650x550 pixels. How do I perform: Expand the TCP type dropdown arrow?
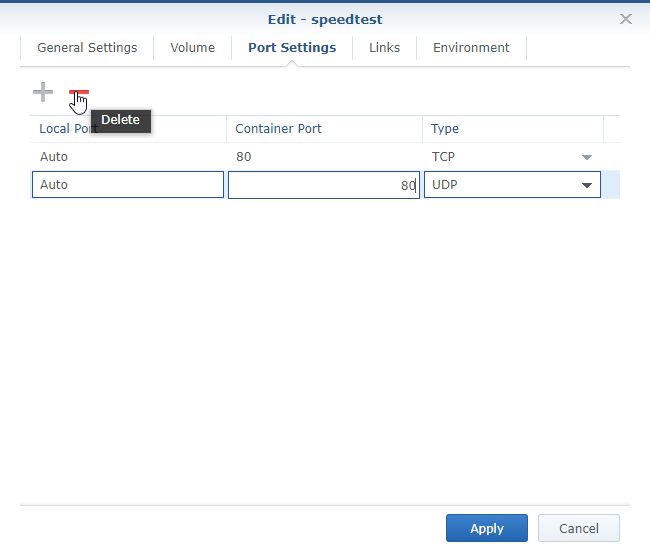point(587,157)
